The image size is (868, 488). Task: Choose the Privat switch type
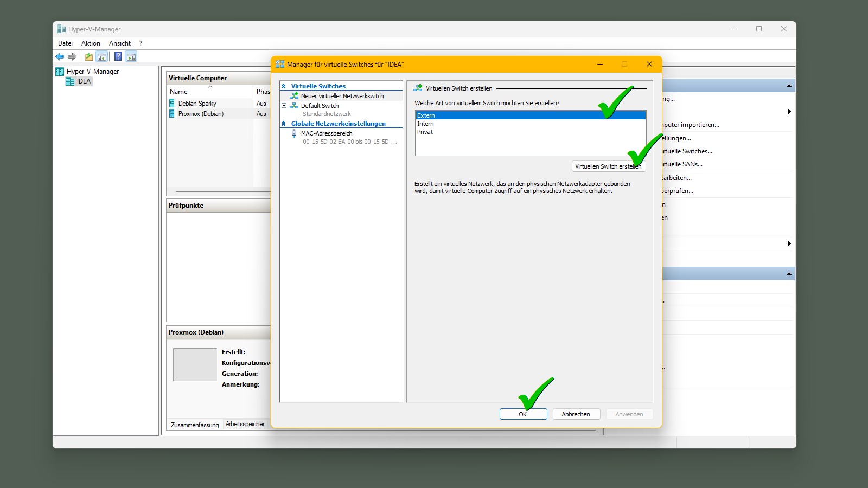coord(425,132)
